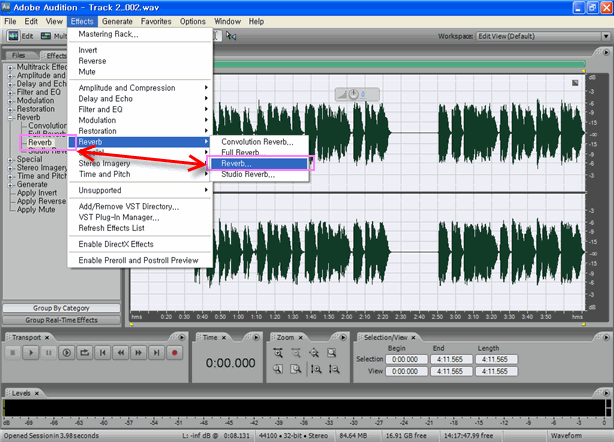
Task: Close the Transport panel
Action: 47,337
